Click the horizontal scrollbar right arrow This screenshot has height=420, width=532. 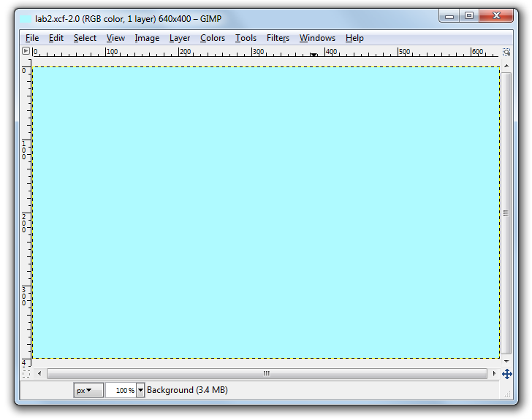(x=494, y=373)
